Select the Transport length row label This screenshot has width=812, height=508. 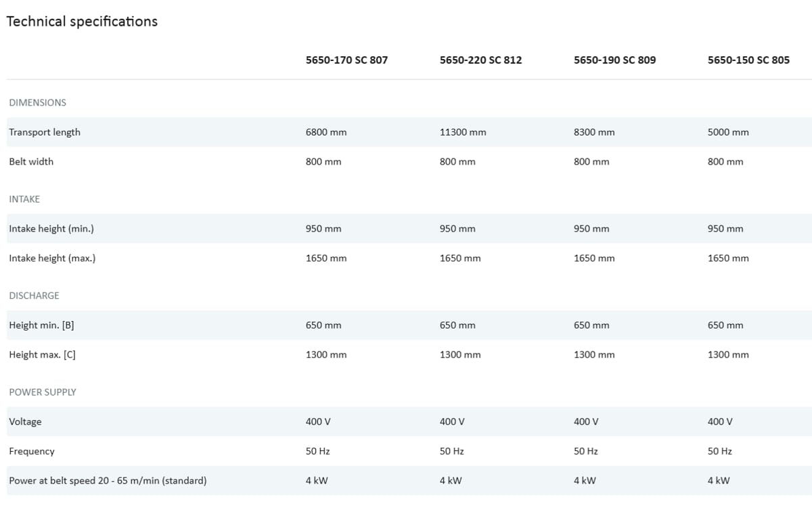45,132
